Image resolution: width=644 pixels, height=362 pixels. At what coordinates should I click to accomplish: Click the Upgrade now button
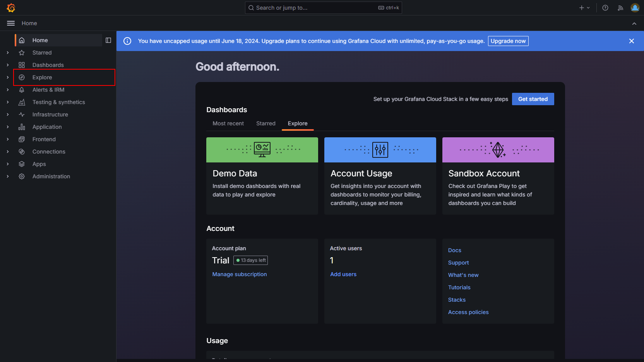pyautogui.click(x=508, y=41)
